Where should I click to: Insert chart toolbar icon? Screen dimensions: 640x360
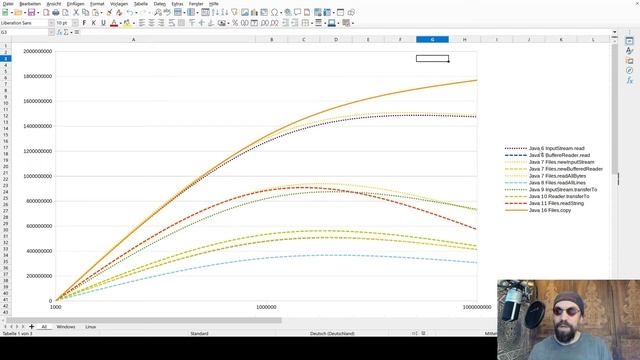(254, 13)
